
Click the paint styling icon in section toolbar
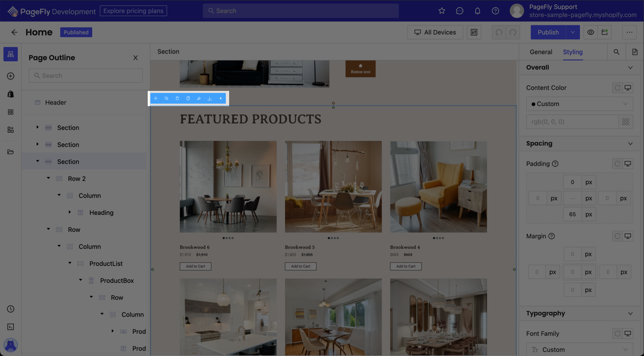(199, 99)
